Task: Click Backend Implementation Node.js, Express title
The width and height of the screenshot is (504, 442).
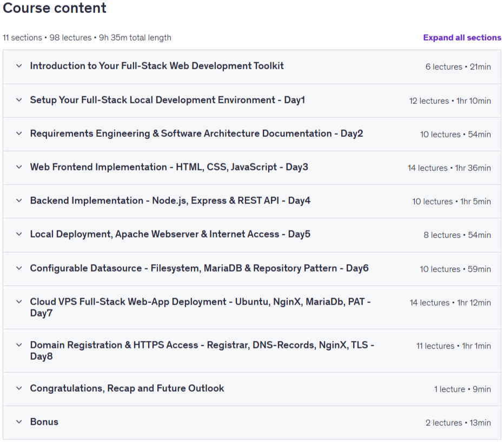Action: tap(170, 201)
